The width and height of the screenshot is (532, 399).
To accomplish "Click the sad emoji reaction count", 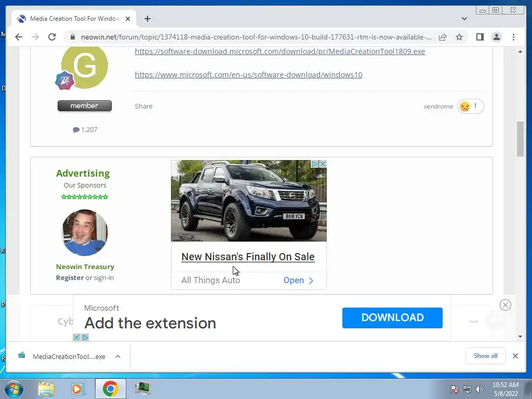I will tap(470, 106).
